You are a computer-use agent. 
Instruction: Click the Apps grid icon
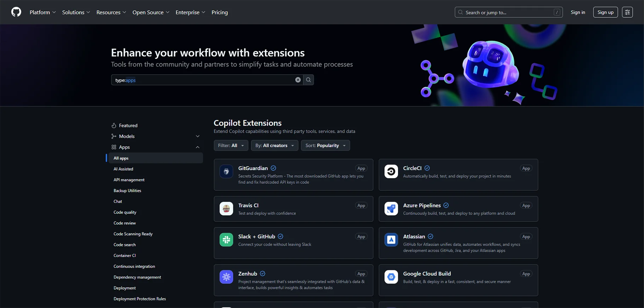click(x=114, y=147)
